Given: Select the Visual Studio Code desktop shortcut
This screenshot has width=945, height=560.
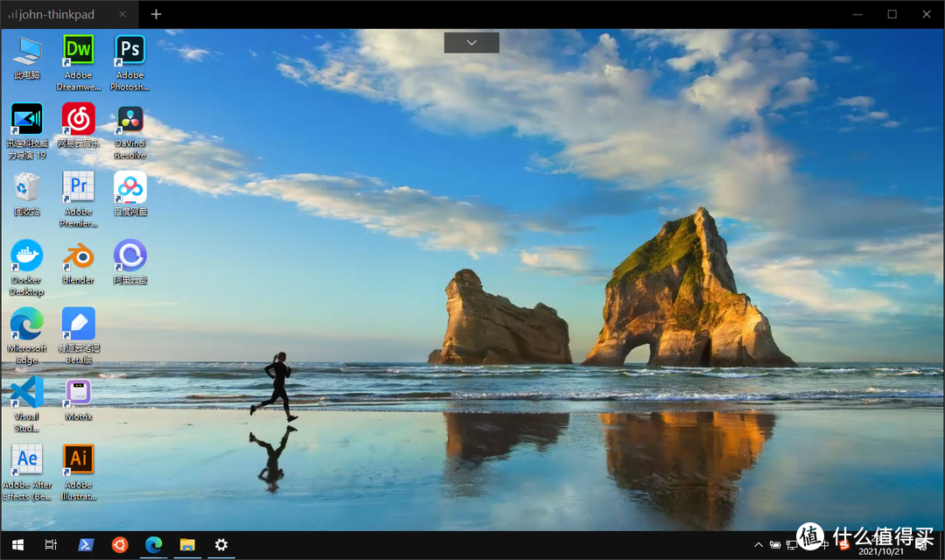Looking at the screenshot, I should 27,404.
